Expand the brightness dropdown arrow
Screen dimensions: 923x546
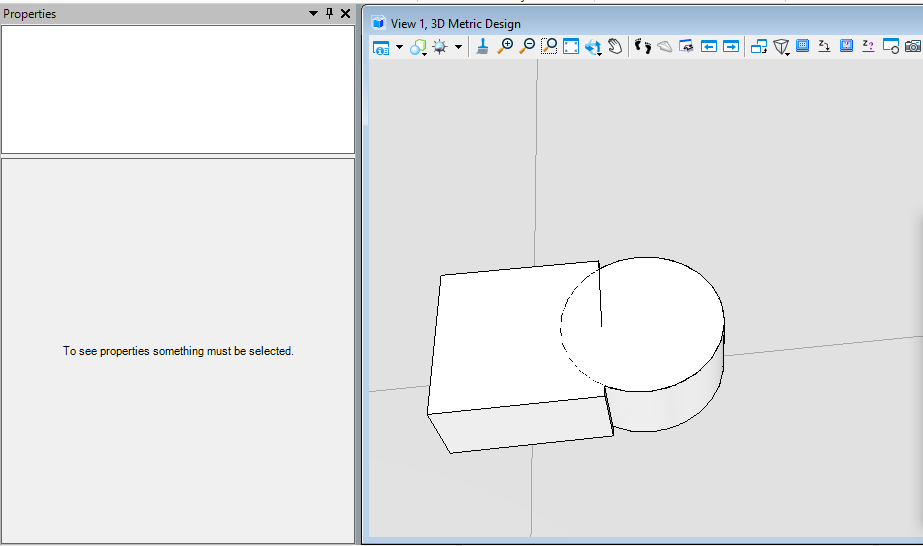click(x=458, y=47)
